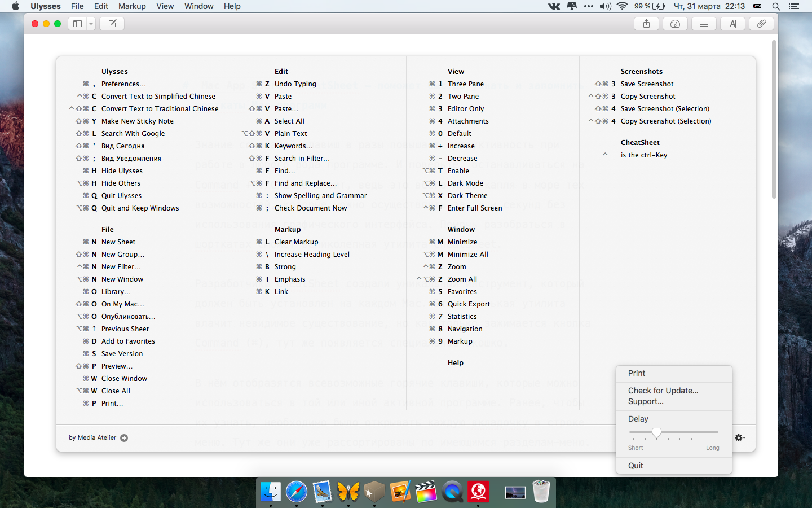Screen dimensions: 812x508
Task: Click 'Quick Export' window entry
Action: tap(469, 304)
